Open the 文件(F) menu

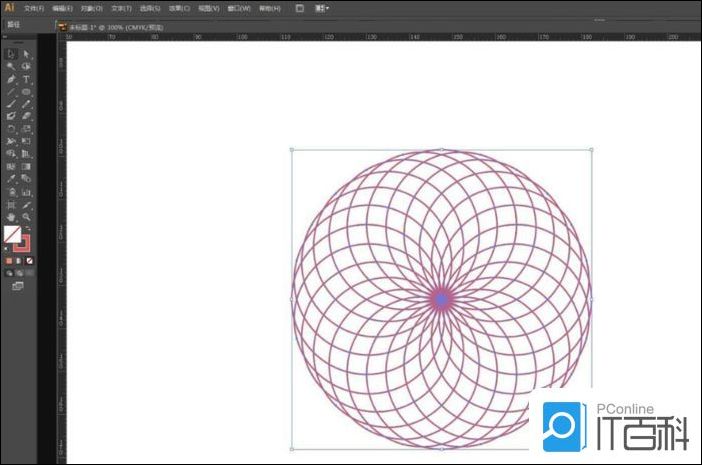click(34, 8)
